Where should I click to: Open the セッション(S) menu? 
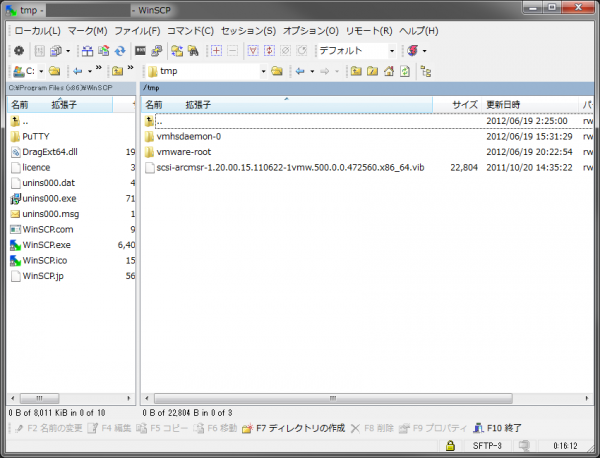(x=248, y=31)
